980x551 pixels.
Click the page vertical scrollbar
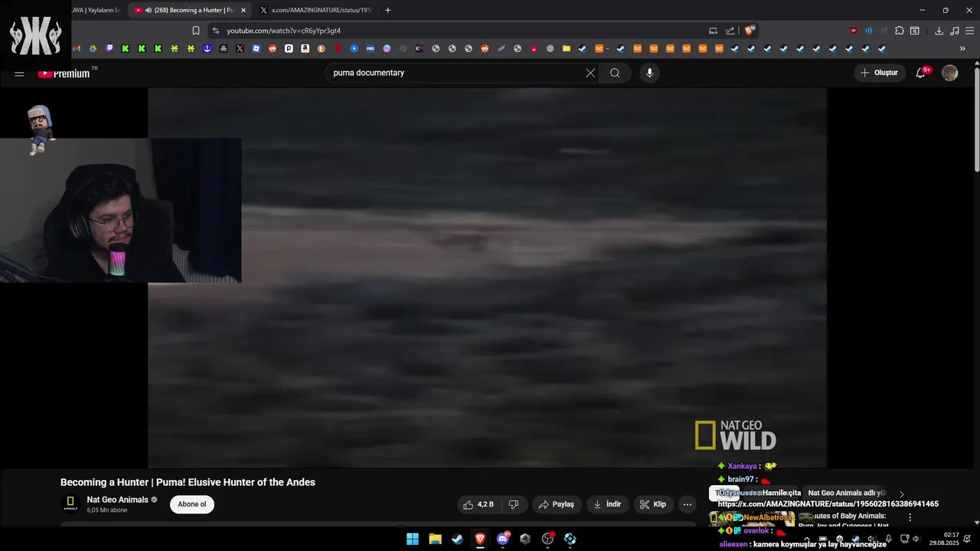(976, 119)
